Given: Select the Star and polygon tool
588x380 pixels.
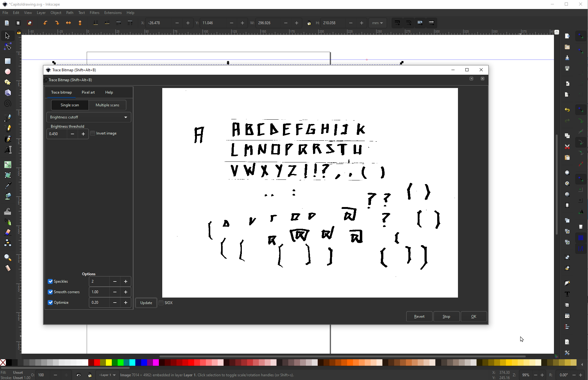Looking at the screenshot, I should coord(7,82).
